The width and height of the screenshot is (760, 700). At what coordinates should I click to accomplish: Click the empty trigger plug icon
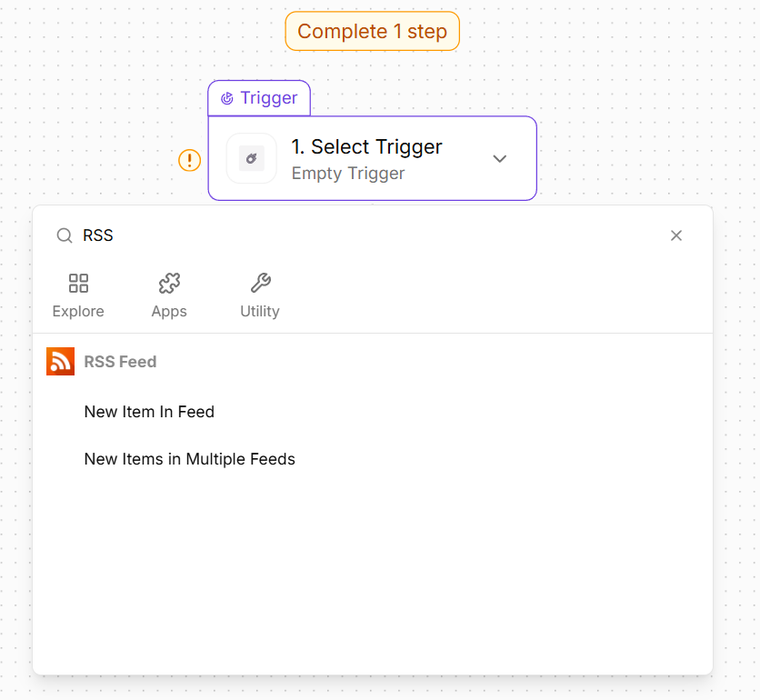(x=251, y=159)
